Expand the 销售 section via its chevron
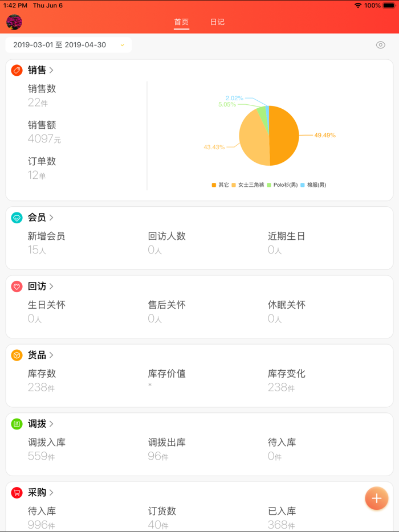This screenshot has width=399, height=532. click(51, 70)
